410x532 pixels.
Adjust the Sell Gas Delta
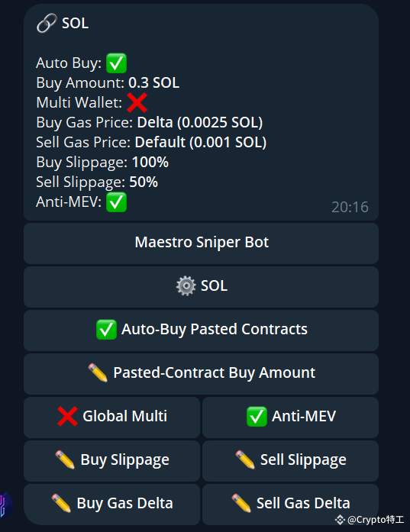coord(291,505)
